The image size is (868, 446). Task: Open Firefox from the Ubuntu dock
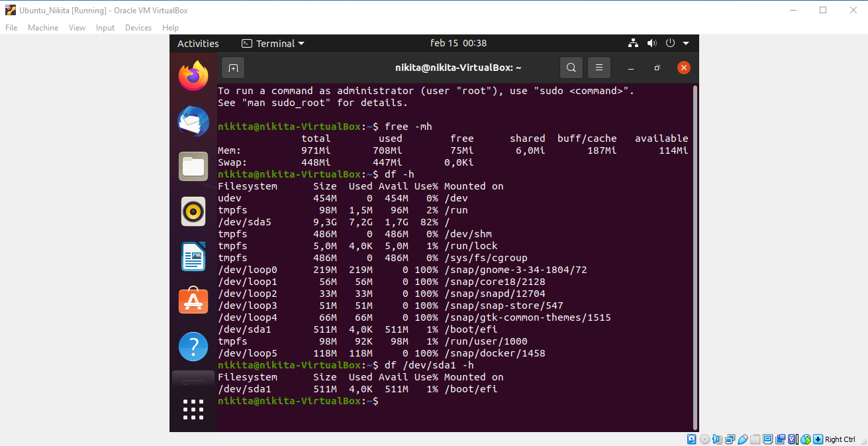(193, 76)
